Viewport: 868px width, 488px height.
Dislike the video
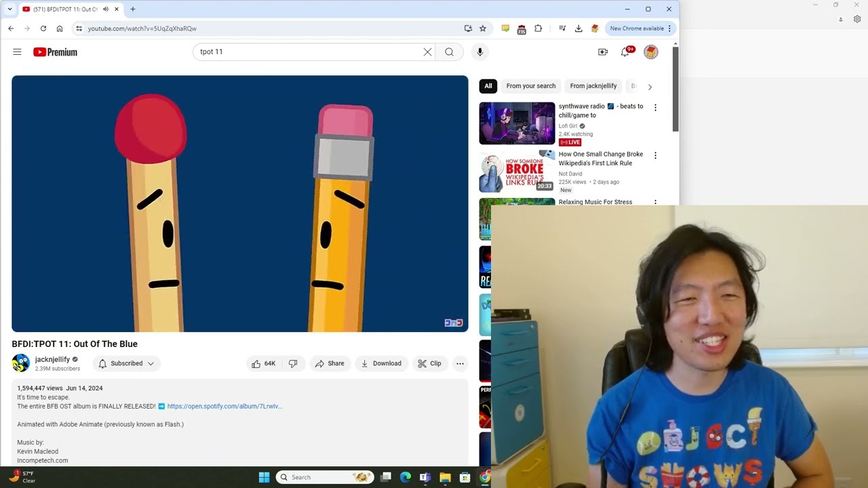293,363
